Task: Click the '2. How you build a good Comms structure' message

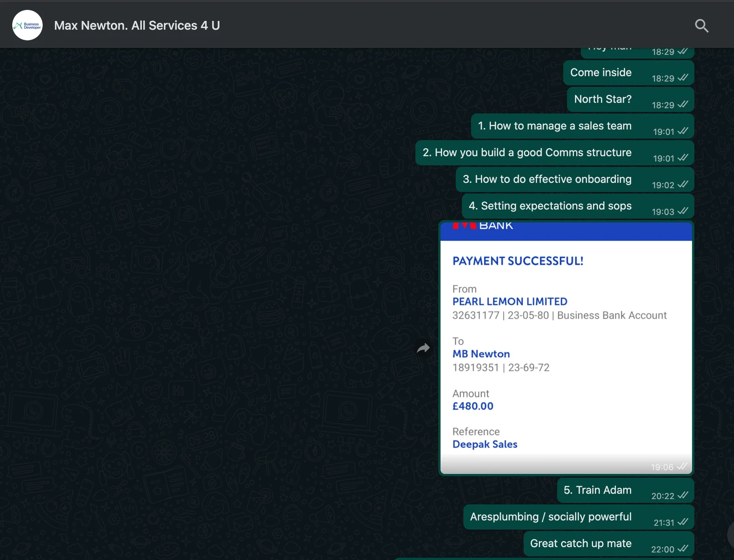Action: (x=555, y=153)
